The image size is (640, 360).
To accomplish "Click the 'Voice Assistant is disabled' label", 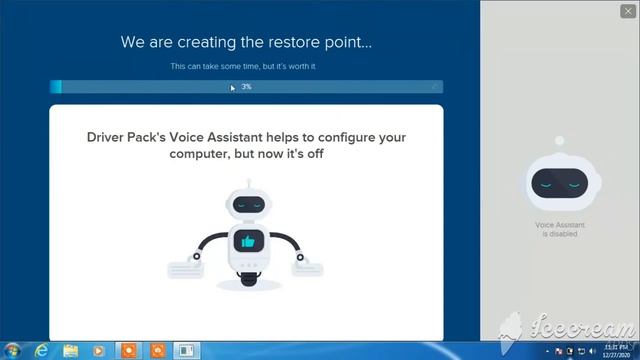I will click(560, 229).
